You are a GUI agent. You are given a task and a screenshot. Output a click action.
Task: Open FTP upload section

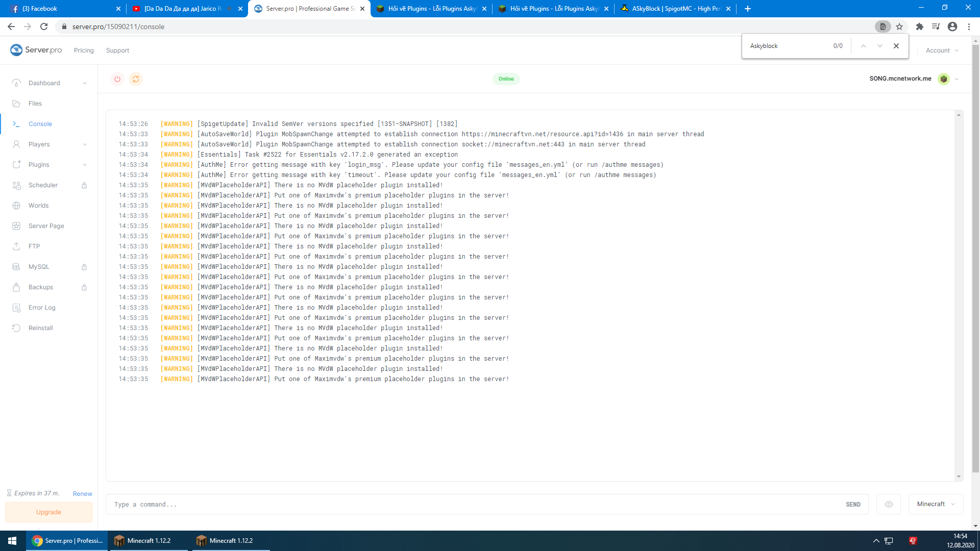[x=34, y=246]
